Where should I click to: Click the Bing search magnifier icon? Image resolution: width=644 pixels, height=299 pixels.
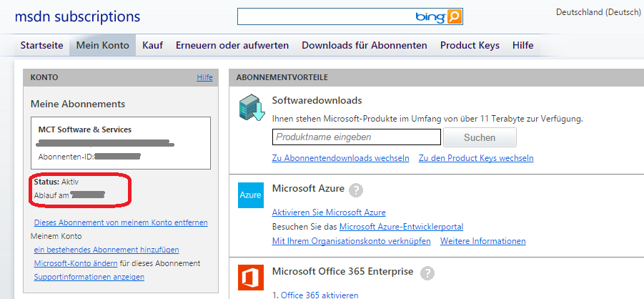click(x=455, y=17)
